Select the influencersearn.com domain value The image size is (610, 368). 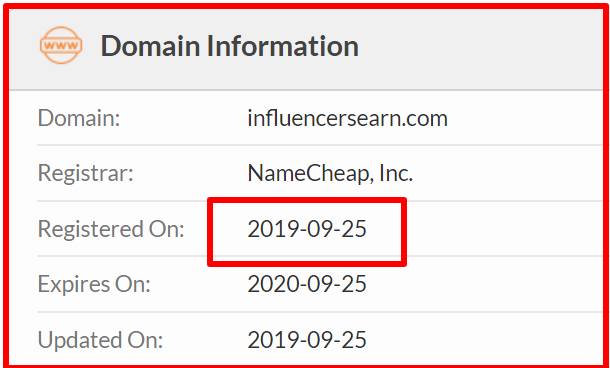click(x=347, y=118)
